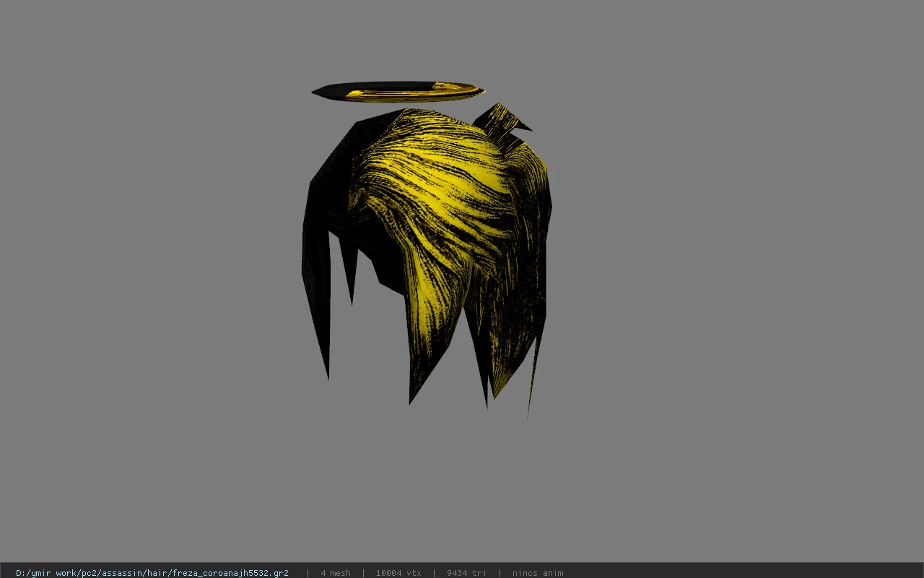The height and width of the screenshot is (578, 924).
Task: Click the '9434 tri' triangle count
Action: pos(466,573)
